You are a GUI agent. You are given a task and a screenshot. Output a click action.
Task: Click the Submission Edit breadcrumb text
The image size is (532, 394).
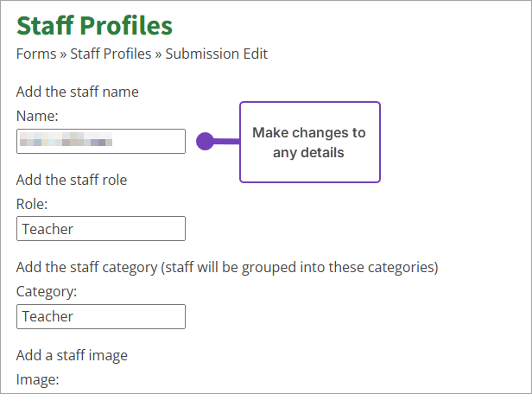pos(217,54)
